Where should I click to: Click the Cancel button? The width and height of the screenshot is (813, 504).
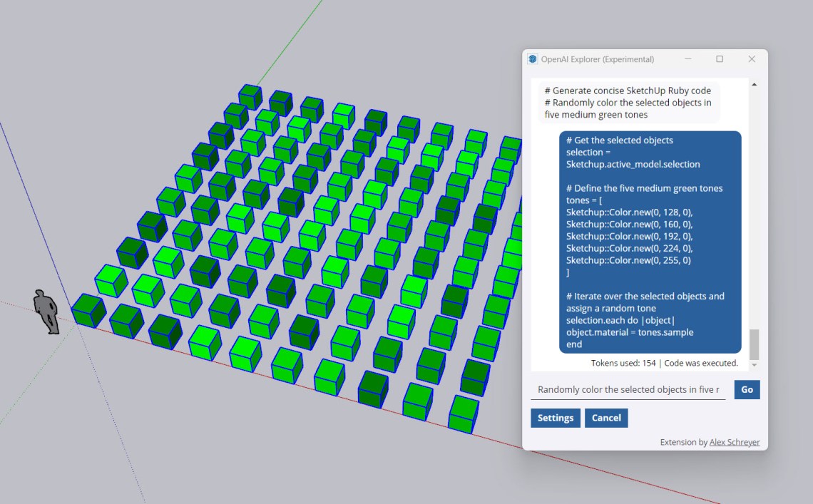[x=606, y=418]
